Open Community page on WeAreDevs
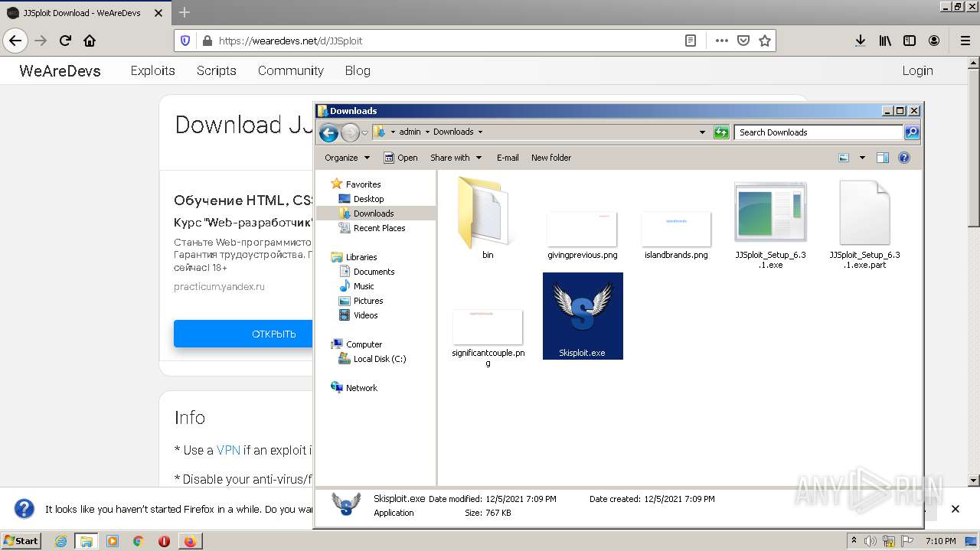The width and height of the screenshot is (980, 551). 291,70
